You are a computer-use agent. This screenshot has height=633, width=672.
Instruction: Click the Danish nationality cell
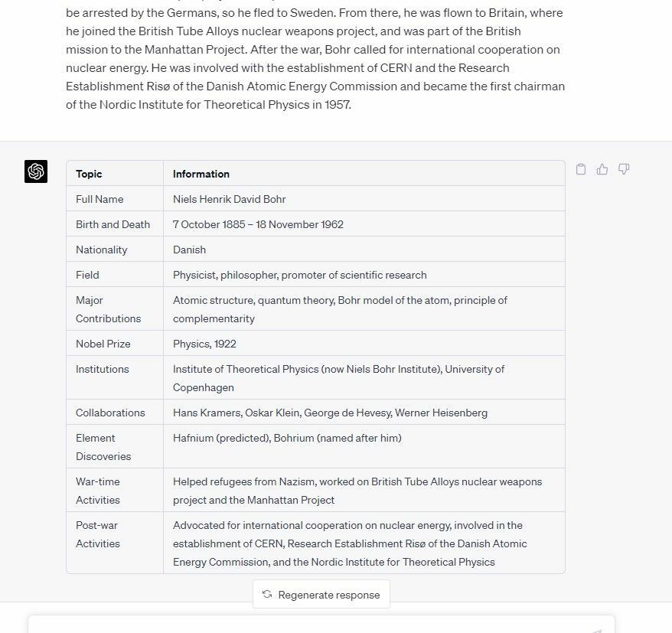point(364,250)
